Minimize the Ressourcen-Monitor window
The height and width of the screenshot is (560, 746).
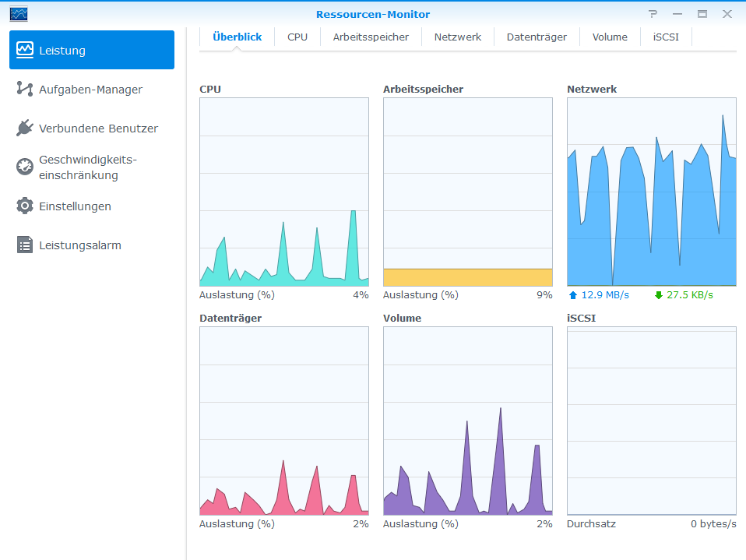(677, 14)
